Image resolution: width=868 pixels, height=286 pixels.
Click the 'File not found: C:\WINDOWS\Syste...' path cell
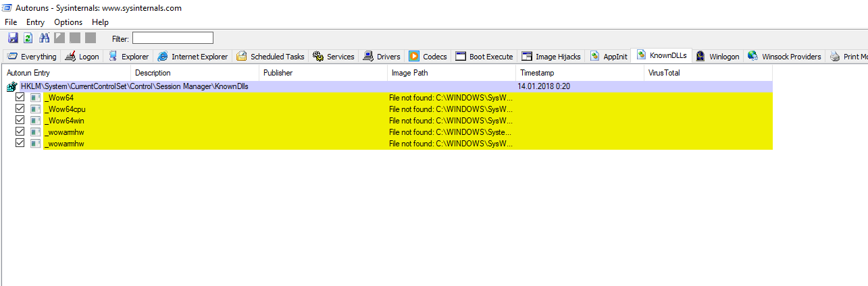pyautogui.click(x=451, y=132)
